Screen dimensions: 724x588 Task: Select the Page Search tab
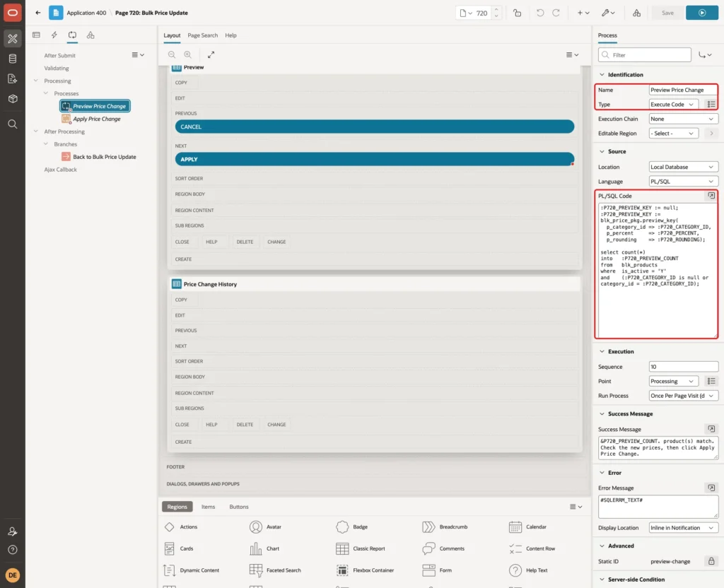(202, 35)
